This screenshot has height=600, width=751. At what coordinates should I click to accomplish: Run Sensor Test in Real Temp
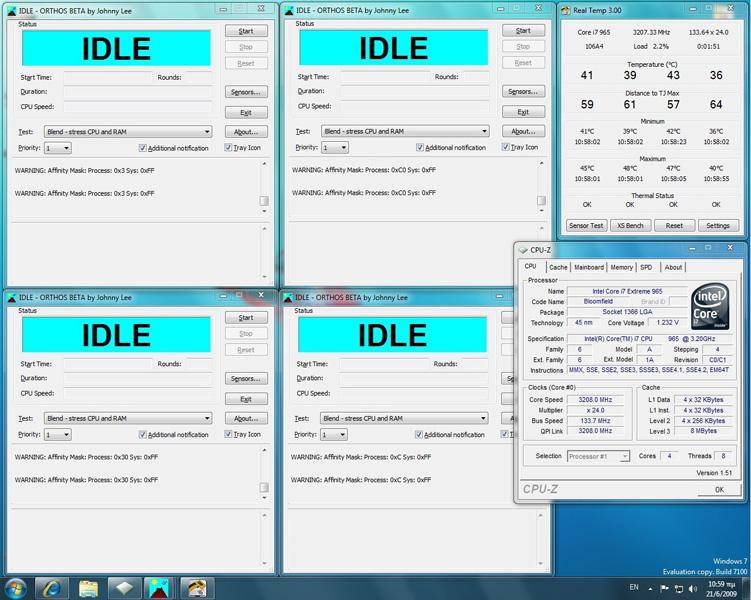(x=586, y=226)
